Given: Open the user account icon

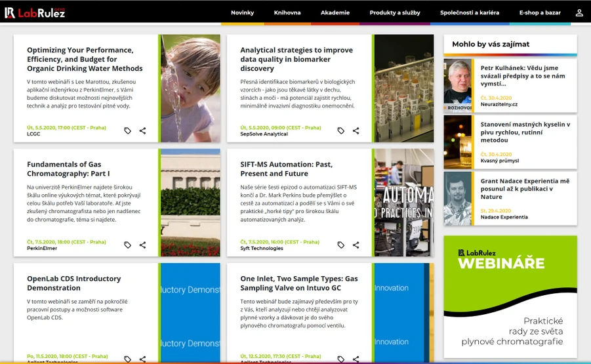Looking at the screenshot, I should [x=579, y=13].
